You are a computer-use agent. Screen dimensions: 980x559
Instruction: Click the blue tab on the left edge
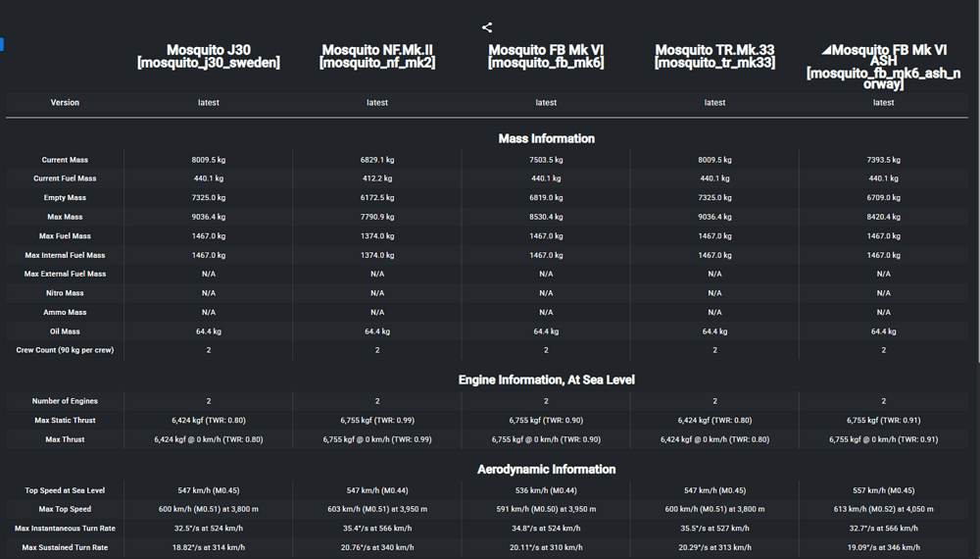[2, 44]
